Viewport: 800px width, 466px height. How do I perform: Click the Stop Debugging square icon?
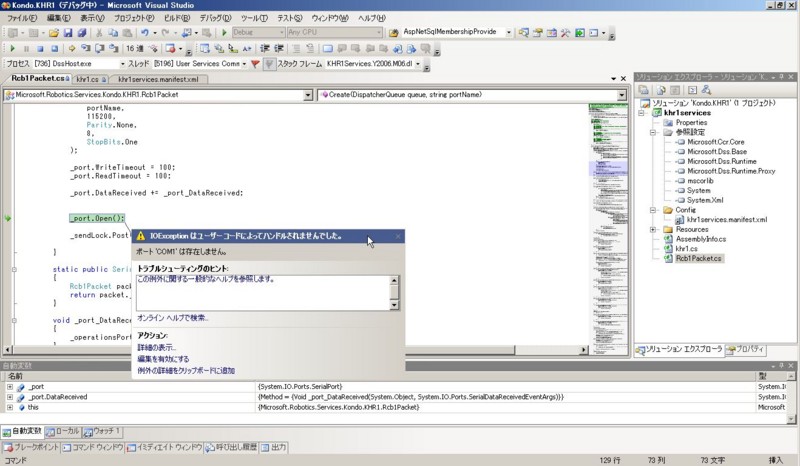pyautogui.click(x=40, y=48)
